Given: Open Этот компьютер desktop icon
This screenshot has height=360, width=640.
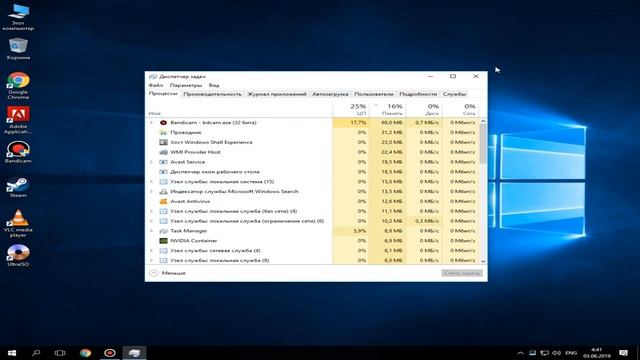Looking at the screenshot, I should coord(18,17).
